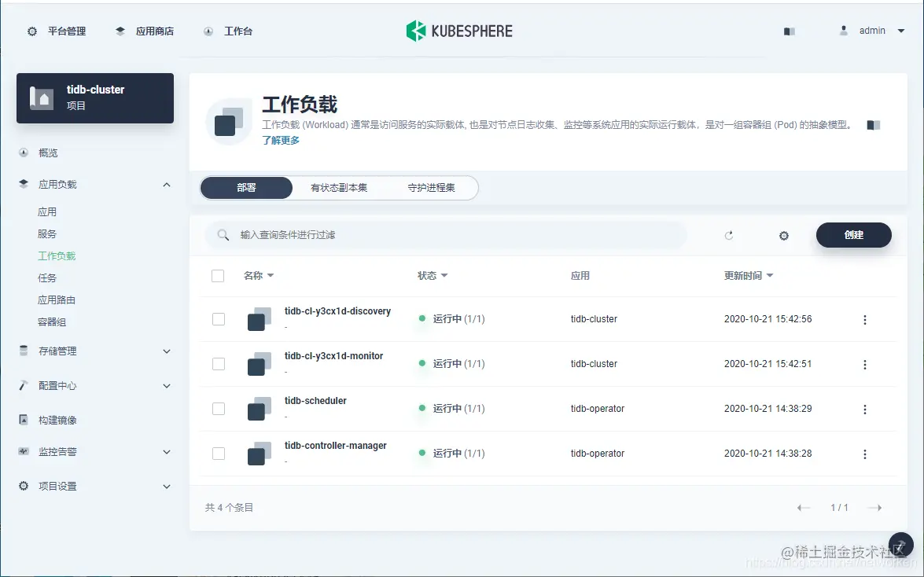This screenshot has height=577, width=924.
Task: Click the 应用负载 sidebar layers icon
Action: click(x=24, y=184)
